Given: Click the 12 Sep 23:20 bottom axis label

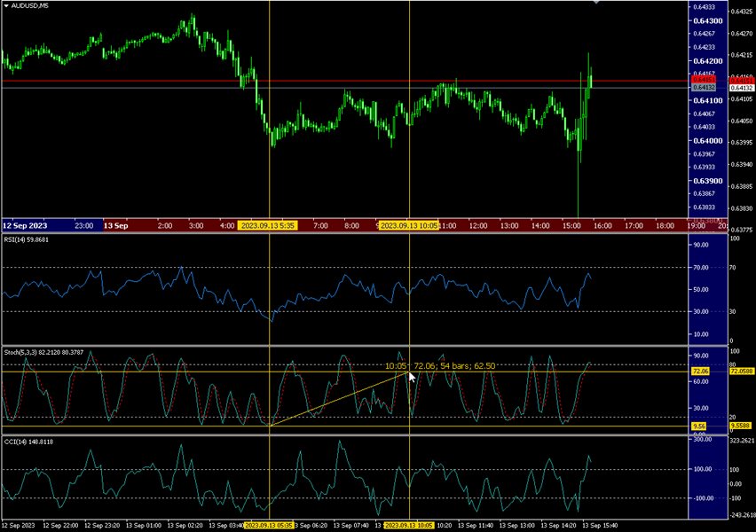Looking at the screenshot, I should [x=102, y=526].
